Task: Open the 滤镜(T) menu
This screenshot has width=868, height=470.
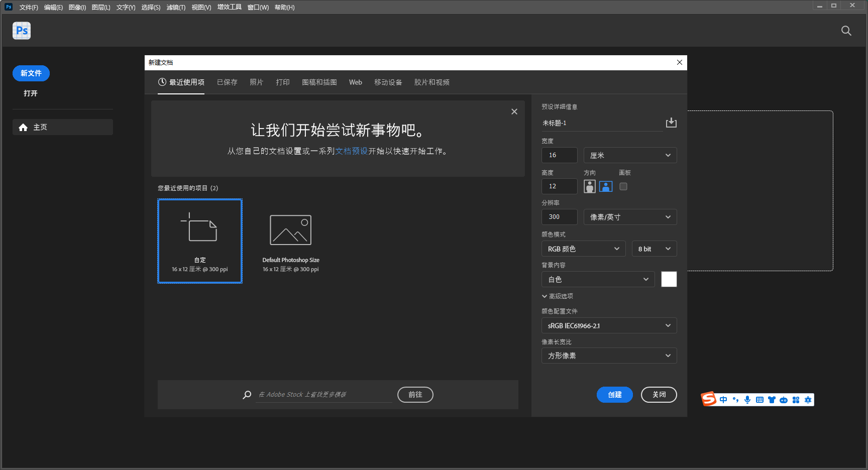Action: coord(176,7)
